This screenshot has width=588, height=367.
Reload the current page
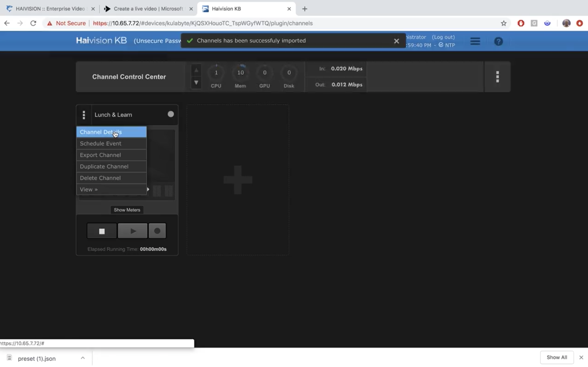(x=33, y=23)
